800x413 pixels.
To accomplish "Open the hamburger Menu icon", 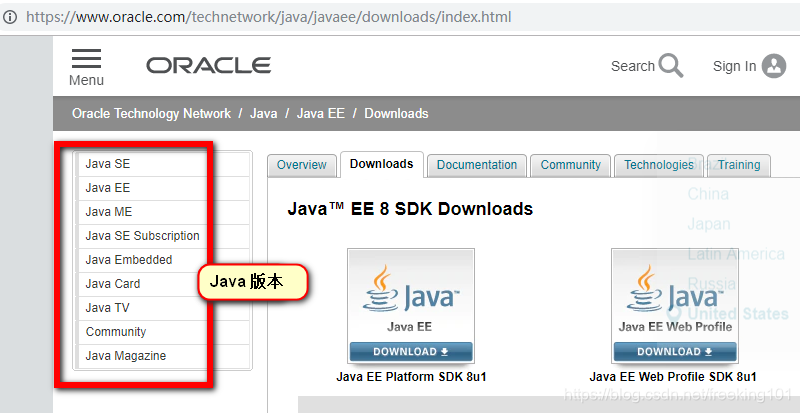I will click(x=86, y=59).
